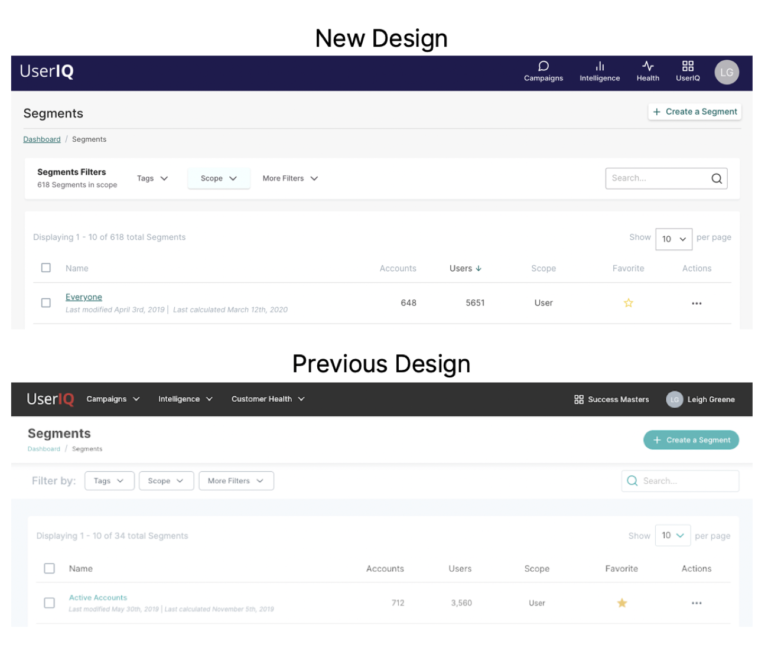Click search magnifier icon in previous design
The height and width of the screenshot is (658, 768).
(632, 481)
